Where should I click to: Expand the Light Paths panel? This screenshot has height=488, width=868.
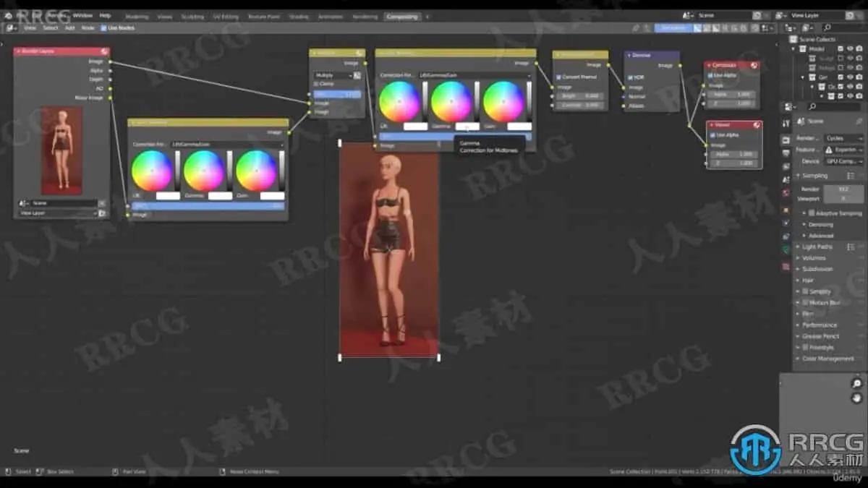coord(817,247)
